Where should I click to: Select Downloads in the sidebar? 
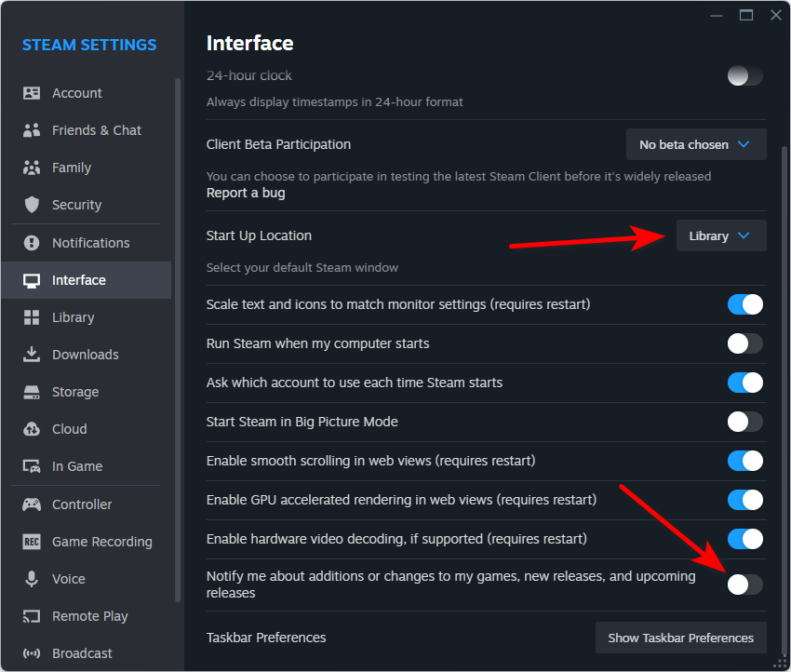pos(87,355)
